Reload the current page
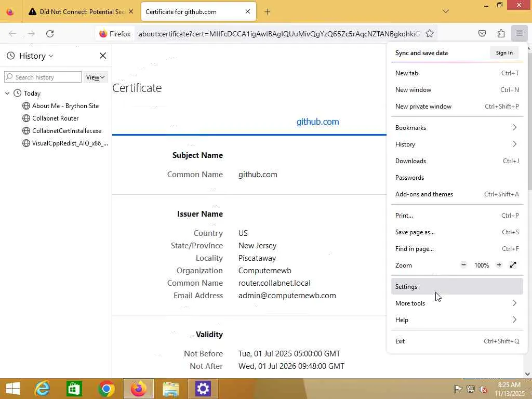The width and height of the screenshot is (532, 399). 50,34
